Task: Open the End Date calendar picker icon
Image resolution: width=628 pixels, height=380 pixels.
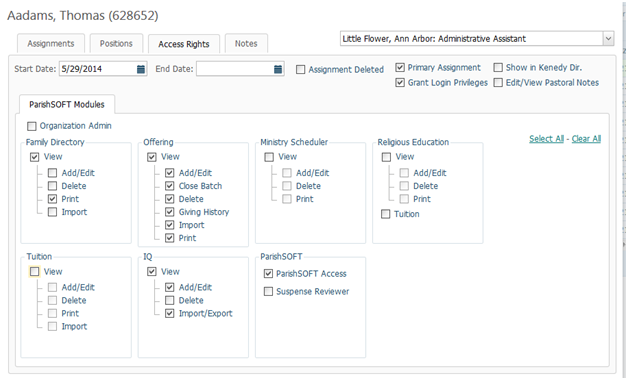Action: pyautogui.click(x=278, y=69)
